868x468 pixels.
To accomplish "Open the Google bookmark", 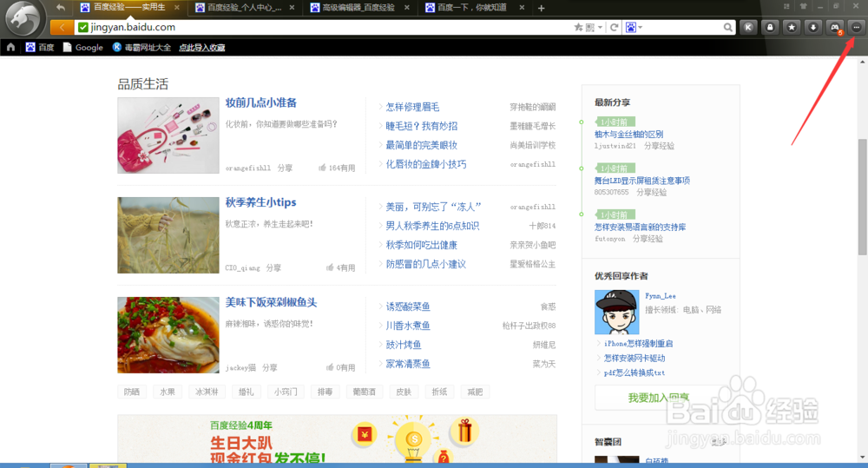I will pos(83,47).
